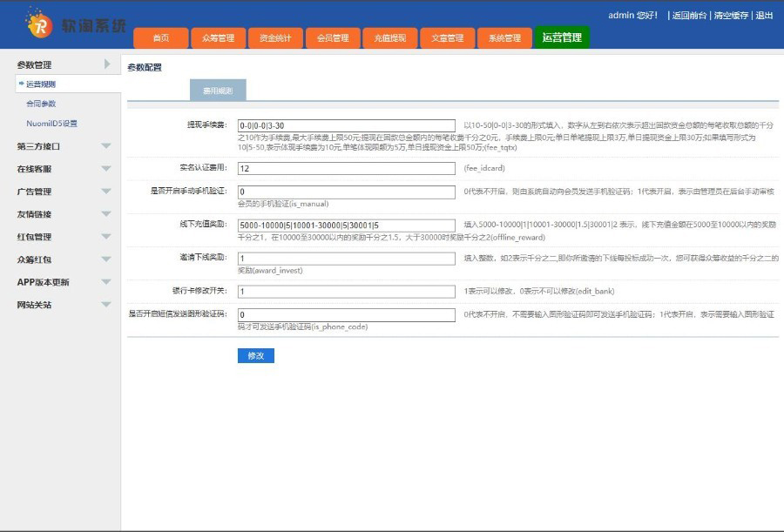The width and height of the screenshot is (784, 532).
Task: Select 合同参数 in the sidebar
Action: (41, 104)
